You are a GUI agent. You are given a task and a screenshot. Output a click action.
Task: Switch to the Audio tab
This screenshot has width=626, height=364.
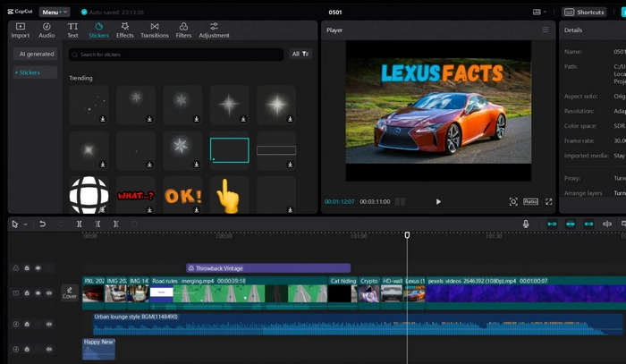point(47,30)
